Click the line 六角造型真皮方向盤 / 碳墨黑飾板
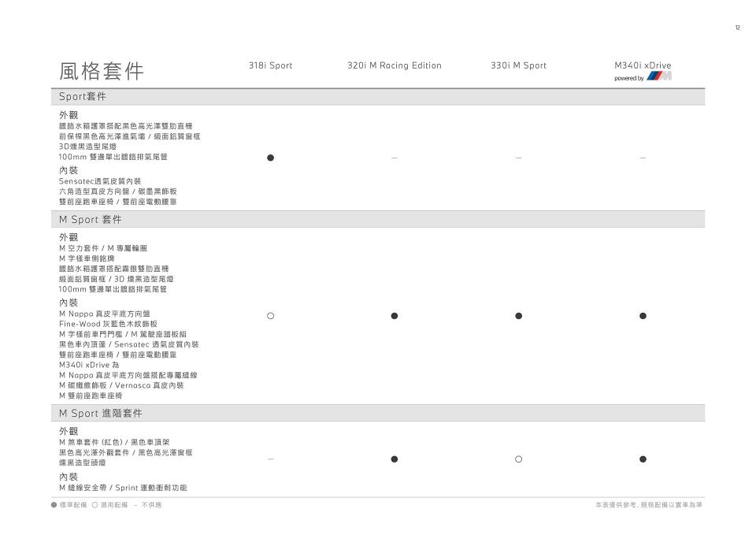The image size is (756, 535). 117,191
